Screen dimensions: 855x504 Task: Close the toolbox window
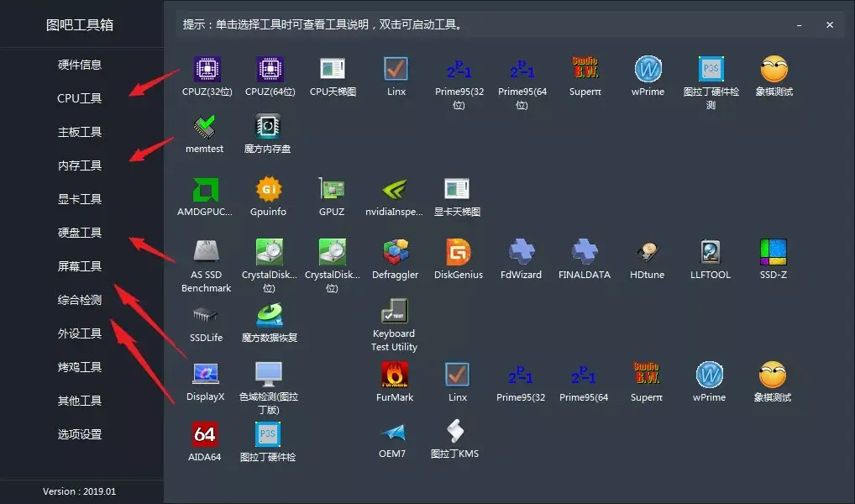[830, 24]
